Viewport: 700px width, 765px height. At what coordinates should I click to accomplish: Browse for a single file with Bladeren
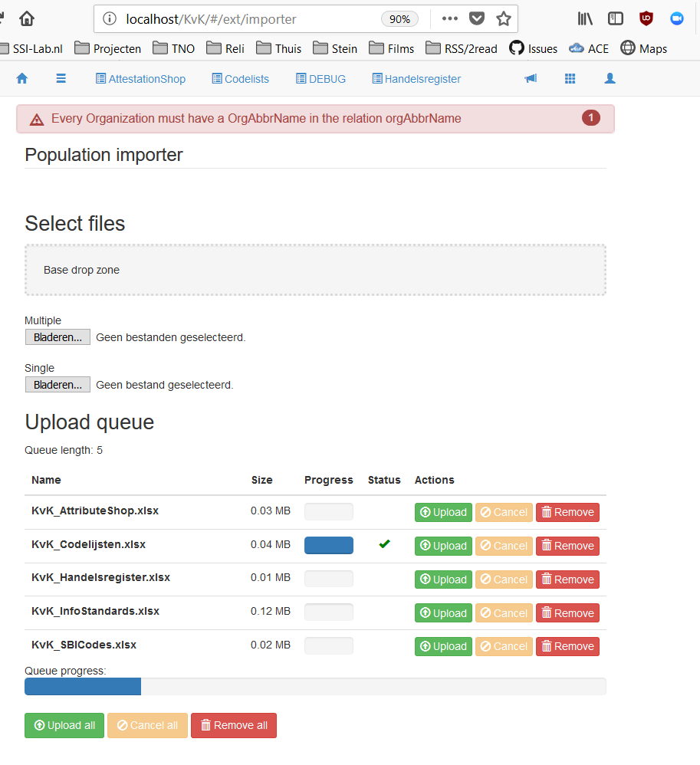coord(58,385)
